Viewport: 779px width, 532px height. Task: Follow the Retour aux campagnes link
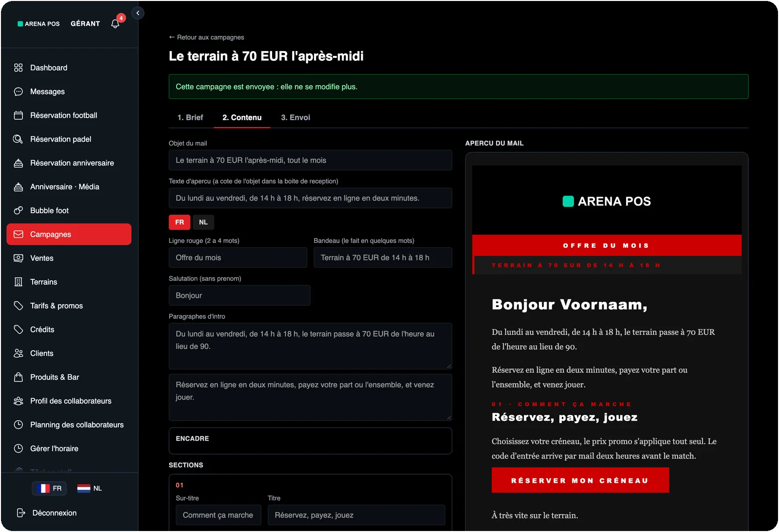(x=206, y=37)
